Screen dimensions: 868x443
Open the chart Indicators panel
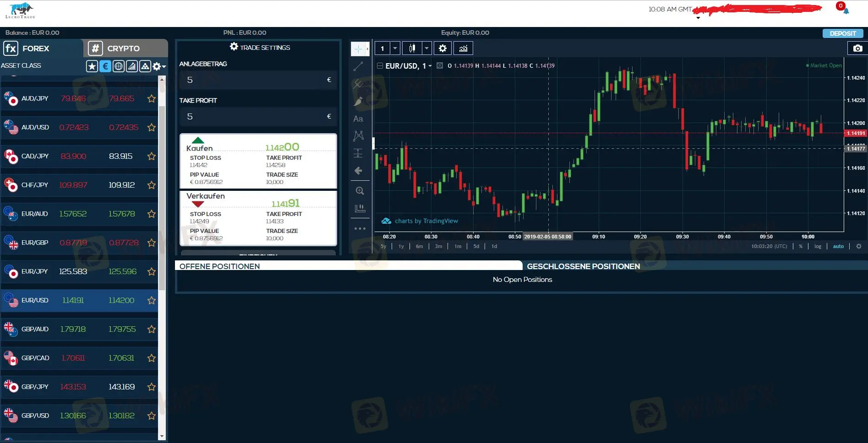click(x=463, y=48)
